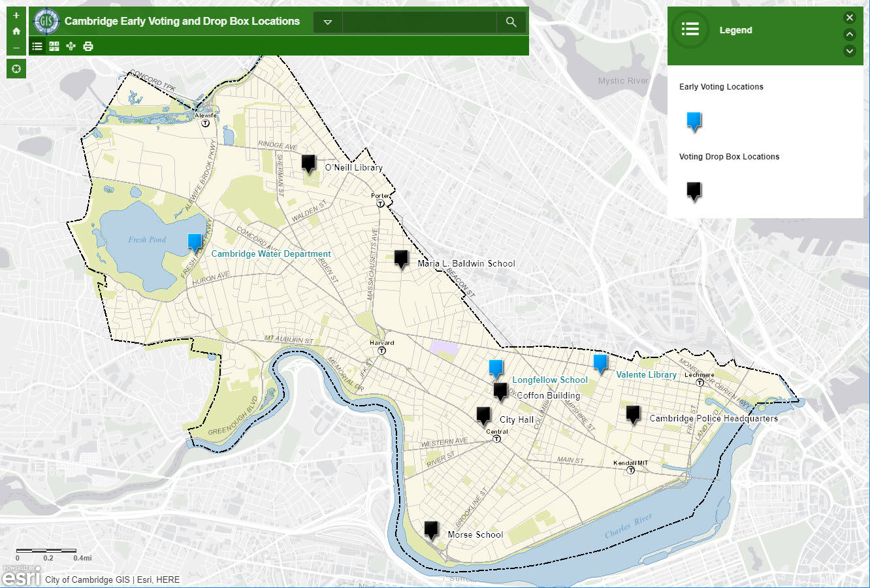Click the Morse School drop box marker

431,529
